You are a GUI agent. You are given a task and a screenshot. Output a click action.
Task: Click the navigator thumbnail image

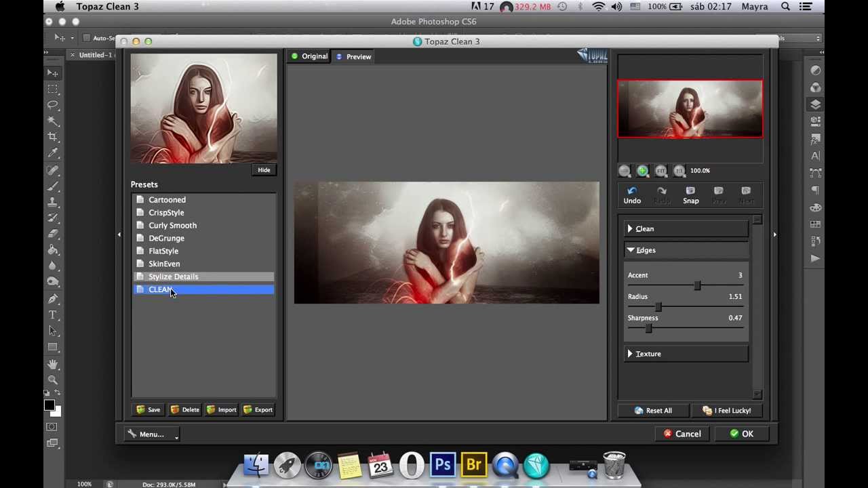point(690,109)
